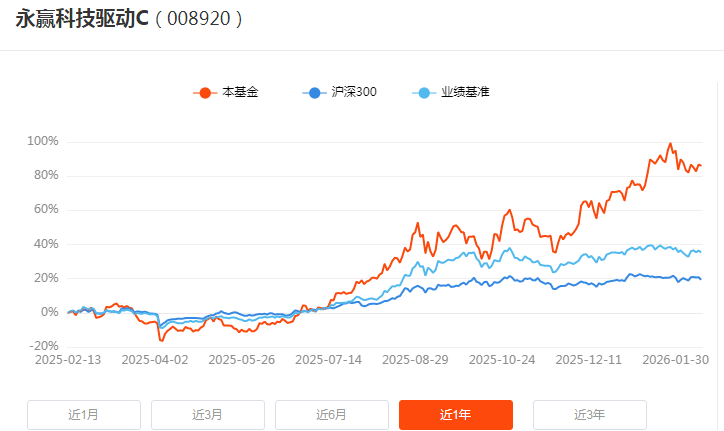Click the orange fund line peak near 100%
This screenshot has height=431, width=724.
670,144
